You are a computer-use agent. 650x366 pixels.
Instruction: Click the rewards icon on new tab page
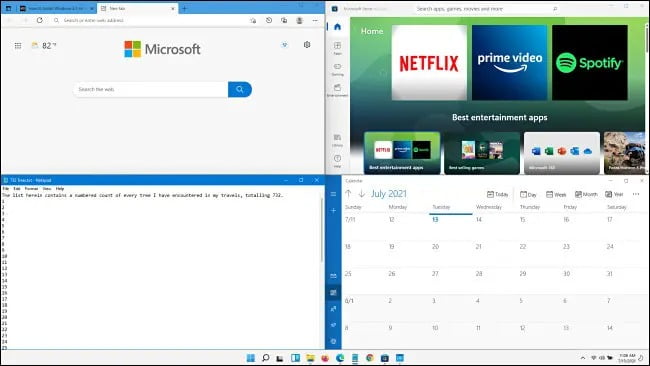tap(284, 45)
